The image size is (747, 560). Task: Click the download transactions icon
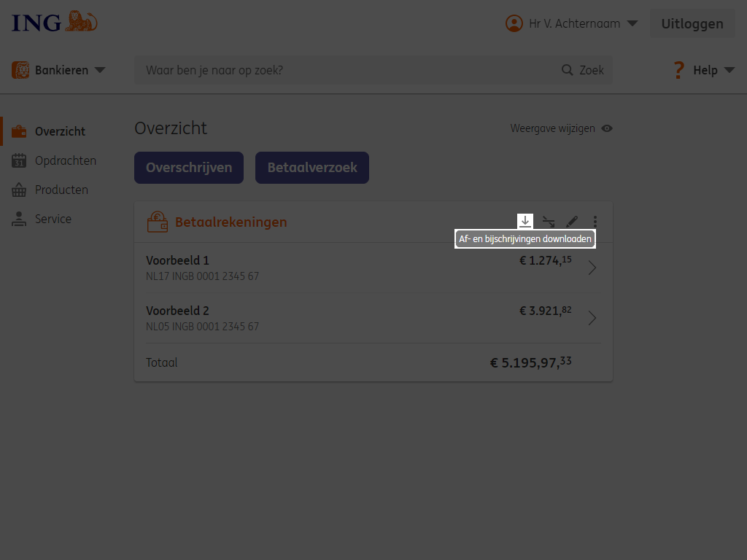525,222
